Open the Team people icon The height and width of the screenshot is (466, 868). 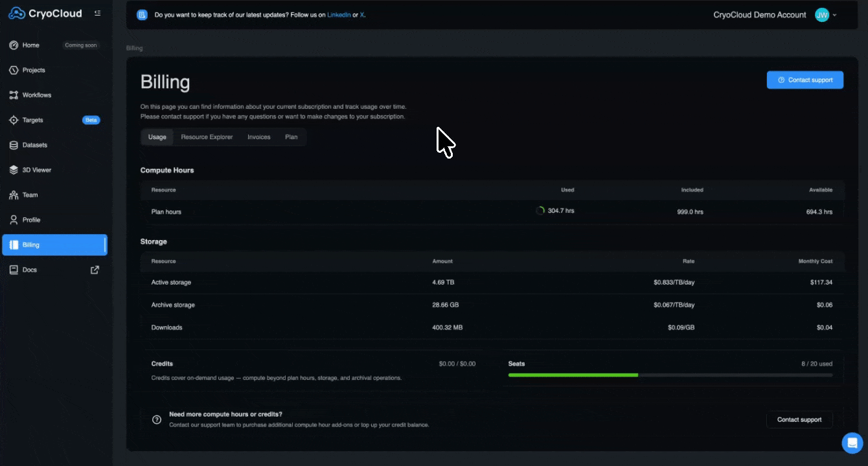pos(14,195)
